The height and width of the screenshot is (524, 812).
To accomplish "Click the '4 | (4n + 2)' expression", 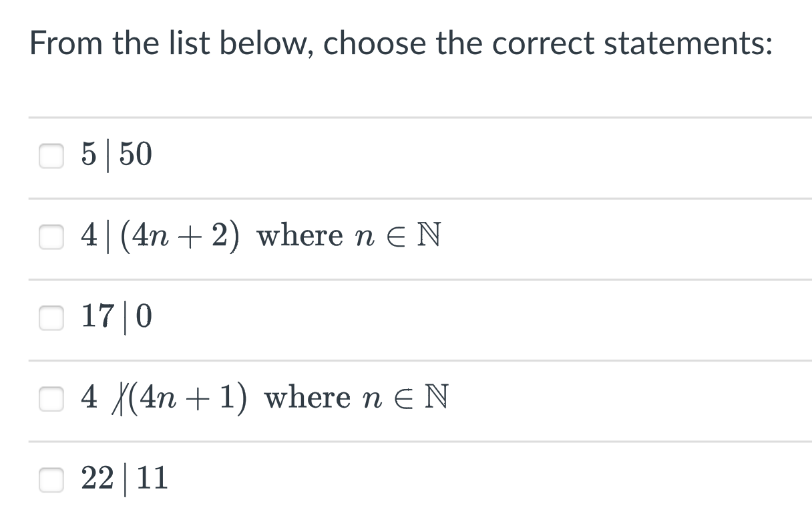I will tap(161, 236).
